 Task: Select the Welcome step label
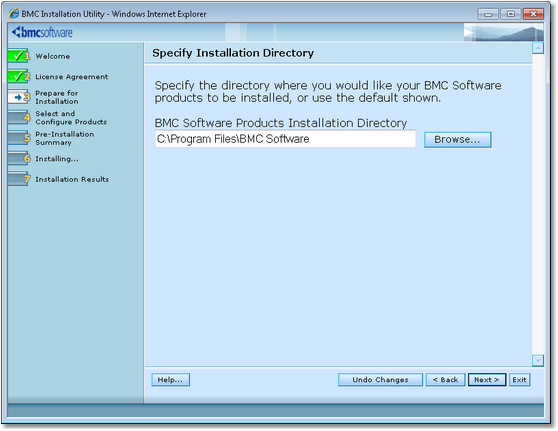coord(53,56)
